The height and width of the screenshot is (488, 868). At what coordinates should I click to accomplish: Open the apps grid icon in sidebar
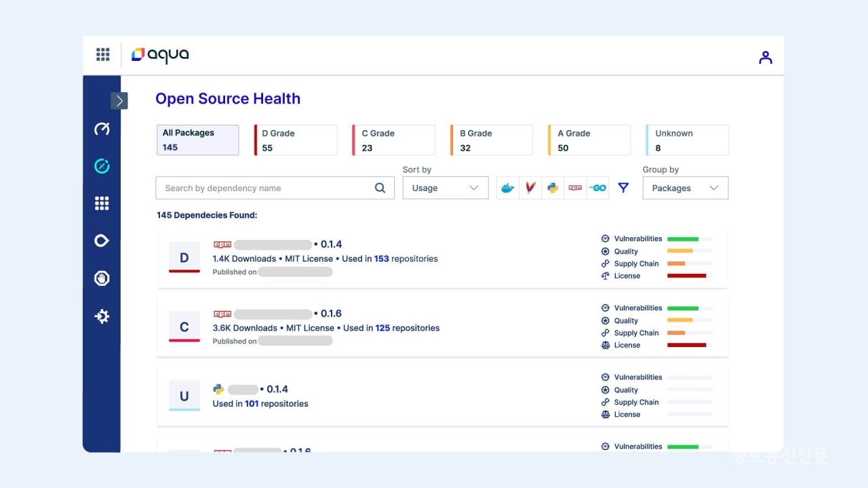(102, 203)
